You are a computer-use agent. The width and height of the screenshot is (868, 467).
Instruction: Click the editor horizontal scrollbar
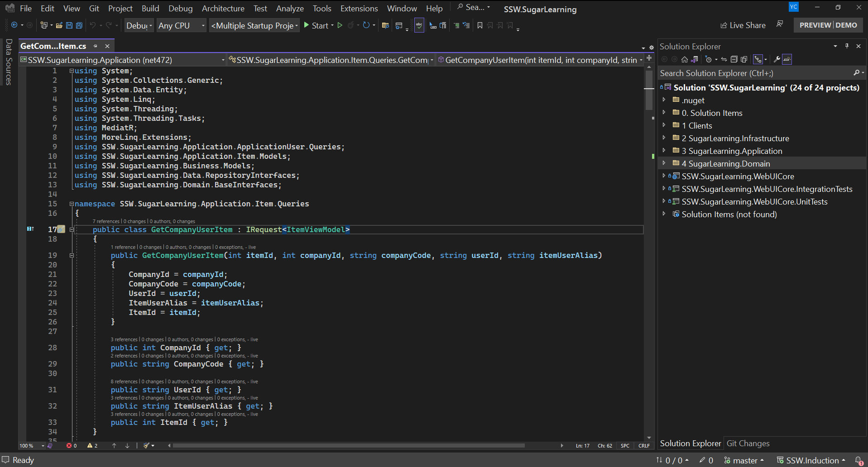(x=349, y=446)
